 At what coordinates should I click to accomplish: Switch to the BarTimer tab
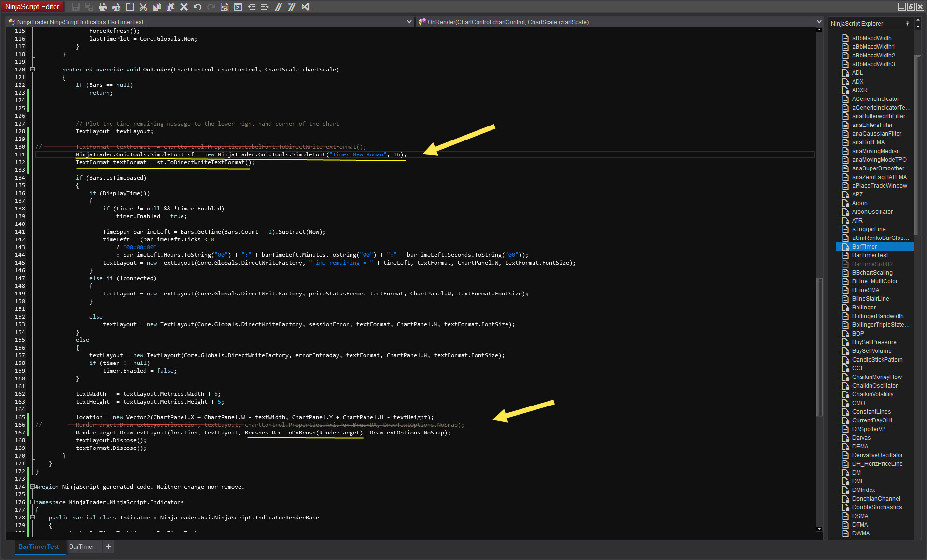[x=82, y=546]
